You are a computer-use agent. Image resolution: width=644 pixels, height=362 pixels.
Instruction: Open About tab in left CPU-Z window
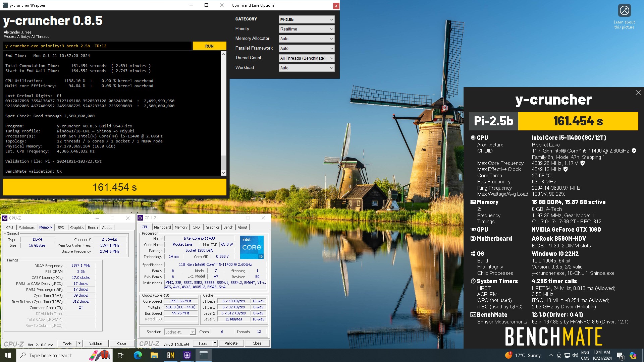tap(107, 228)
